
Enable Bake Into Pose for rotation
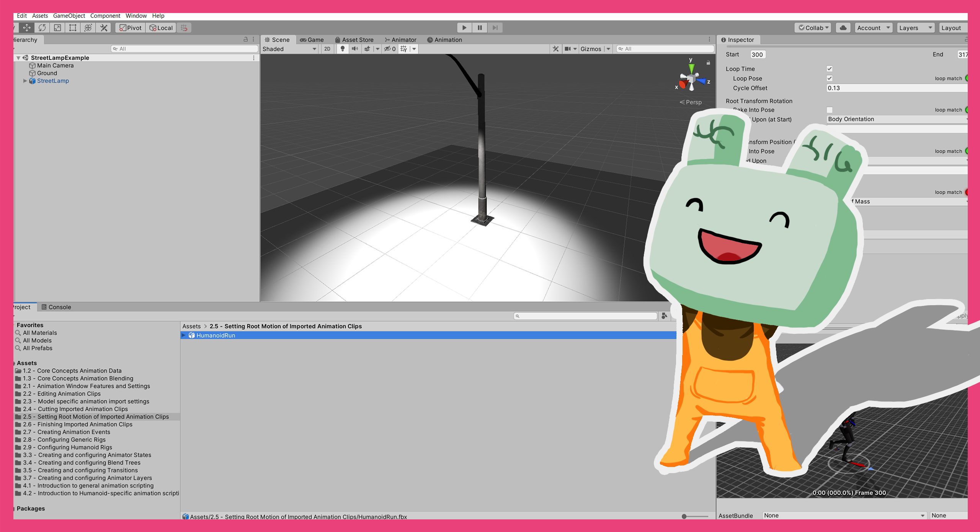830,110
